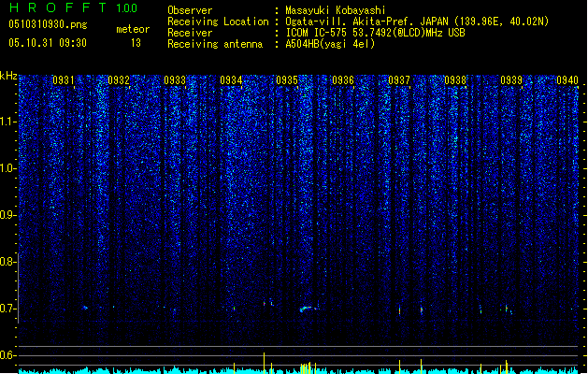The height and width of the screenshot is (374, 588).
Task: Click the HROFFT 1.0.0 title text
Action: 73,7
